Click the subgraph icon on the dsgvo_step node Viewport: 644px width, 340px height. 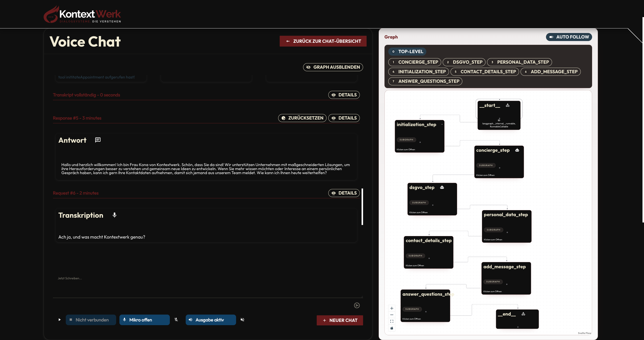pos(442,187)
